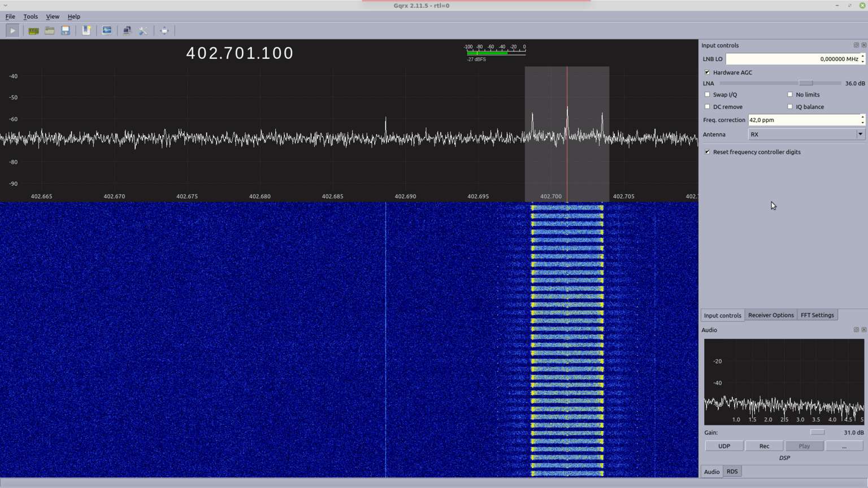Disable the Hardware AGC checkbox
868x488 pixels.
707,72
